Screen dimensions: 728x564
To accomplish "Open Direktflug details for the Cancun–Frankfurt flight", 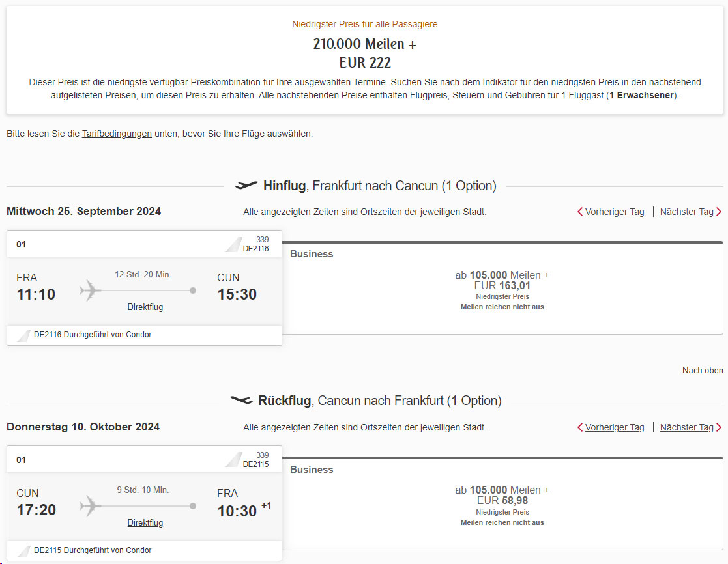I will [144, 522].
